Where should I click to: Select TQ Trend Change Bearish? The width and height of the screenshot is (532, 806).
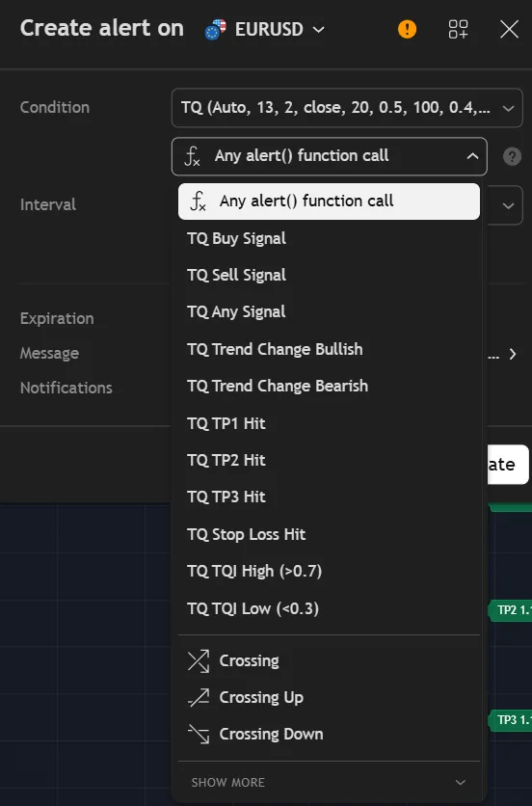point(329,386)
